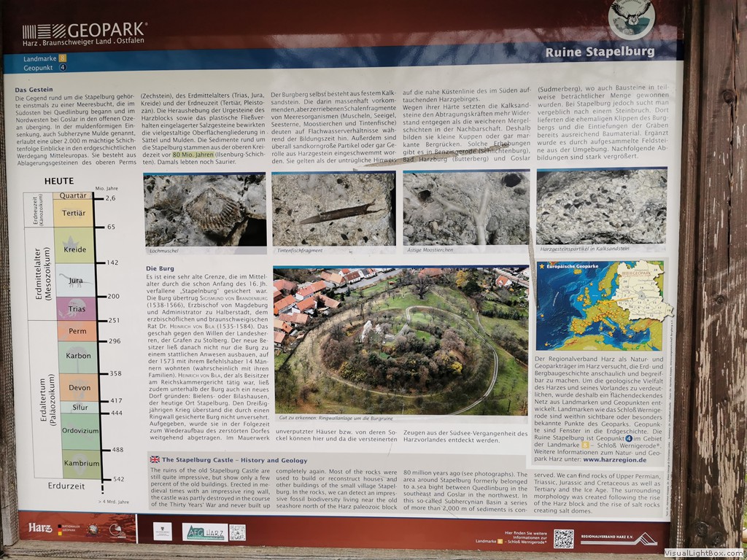Click the Nationaler Geopark logo in the footer
Screen dimensions: 747x560
click(x=69, y=529)
